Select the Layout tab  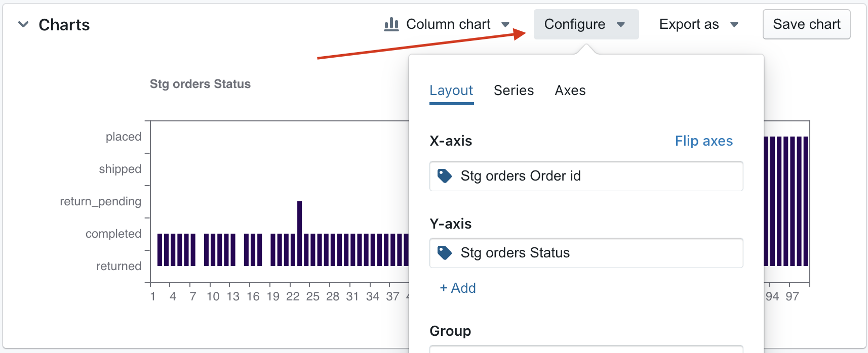point(451,91)
